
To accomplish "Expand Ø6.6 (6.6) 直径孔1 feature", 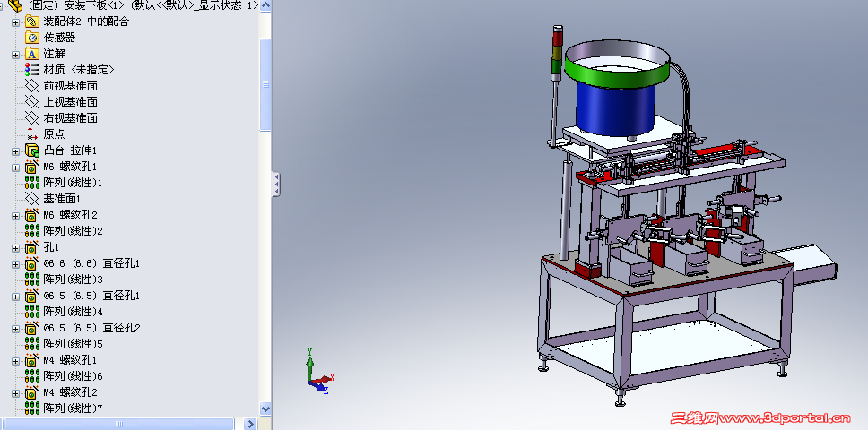I will click(x=15, y=264).
